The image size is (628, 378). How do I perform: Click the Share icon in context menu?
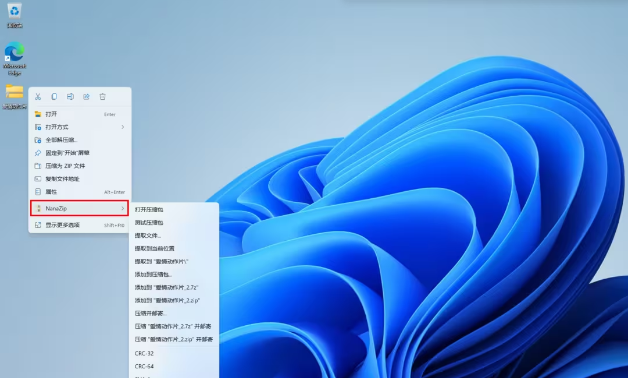(x=86, y=97)
